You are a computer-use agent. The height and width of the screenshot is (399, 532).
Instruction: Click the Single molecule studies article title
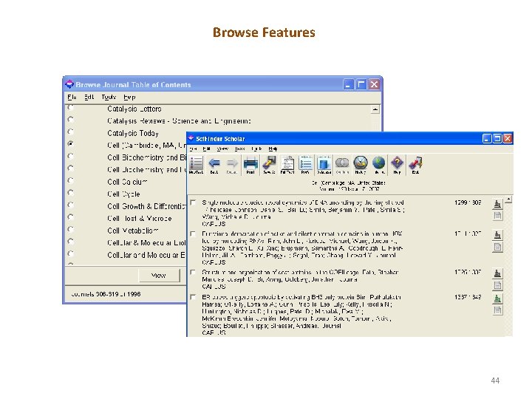point(303,206)
